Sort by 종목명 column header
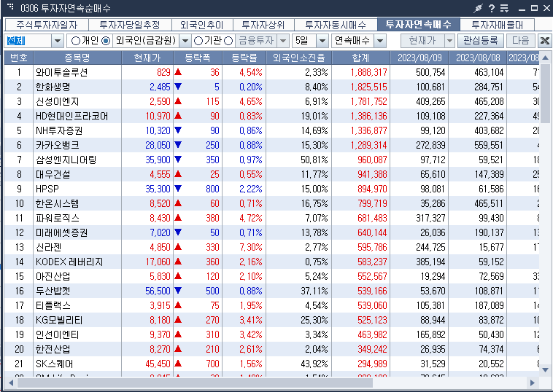The width and height of the screenshot is (553, 392). pos(77,58)
